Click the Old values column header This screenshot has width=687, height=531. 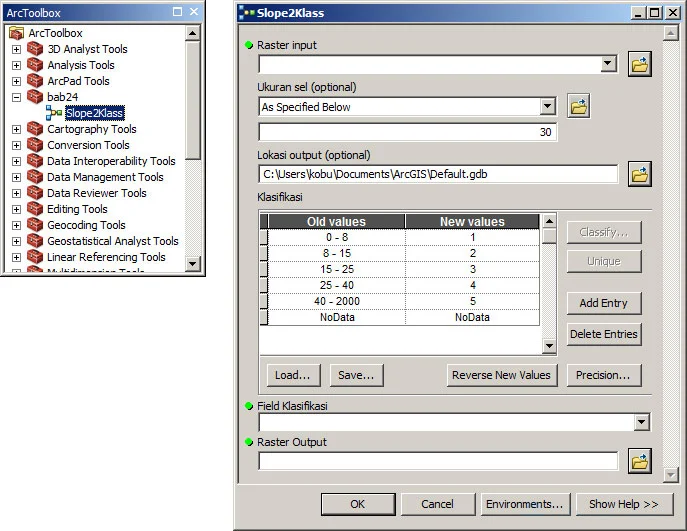coord(336,222)
